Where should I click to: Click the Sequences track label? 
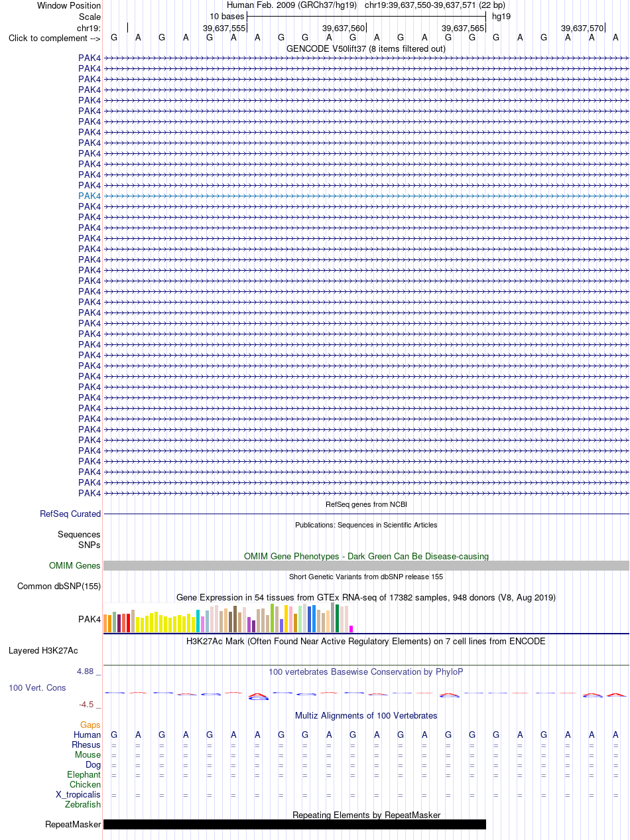(79, 534)
